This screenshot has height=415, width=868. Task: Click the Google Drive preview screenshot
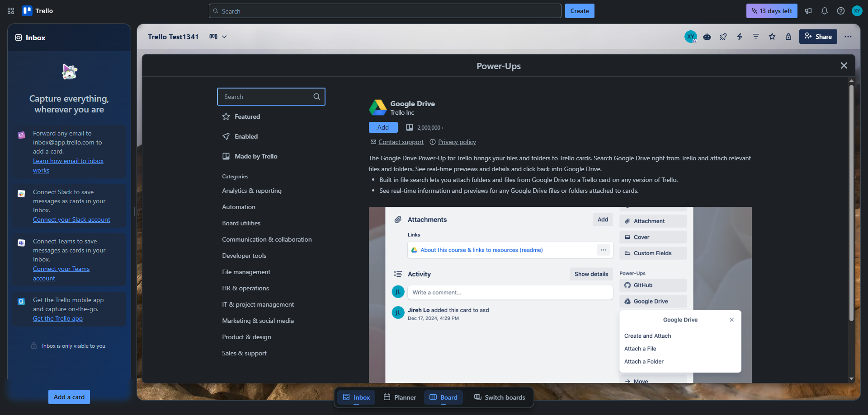click(560, 295)
